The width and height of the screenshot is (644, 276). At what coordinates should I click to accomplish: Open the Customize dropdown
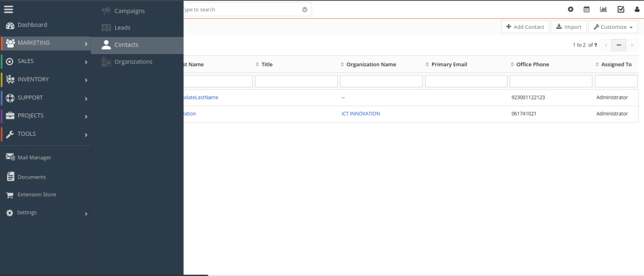tap(613, 27)
